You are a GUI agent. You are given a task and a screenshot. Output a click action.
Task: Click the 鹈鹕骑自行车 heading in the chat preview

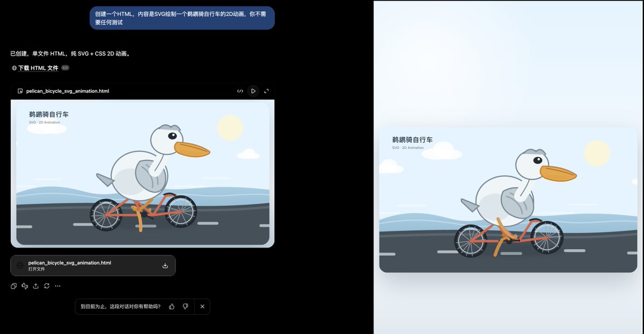[49, 114]
